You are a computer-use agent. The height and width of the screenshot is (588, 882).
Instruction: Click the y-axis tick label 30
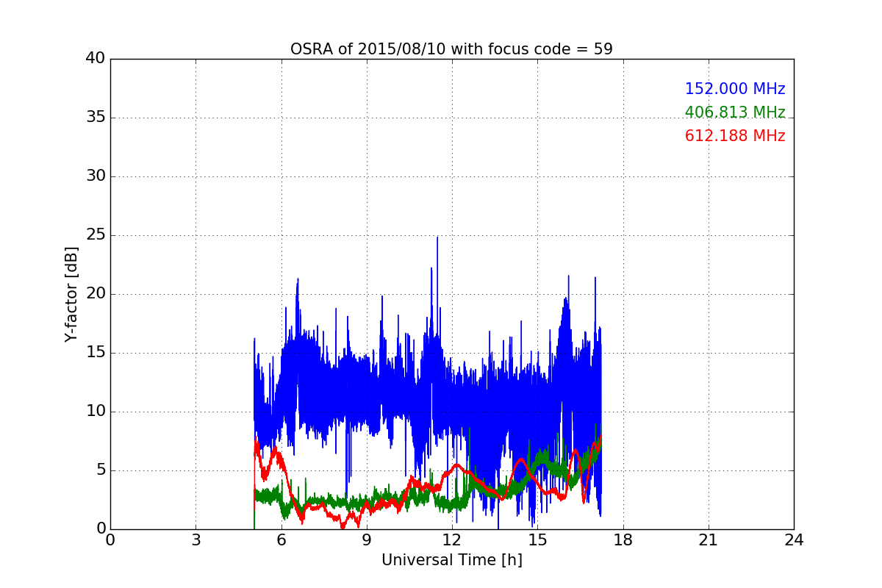coord(96,176)
